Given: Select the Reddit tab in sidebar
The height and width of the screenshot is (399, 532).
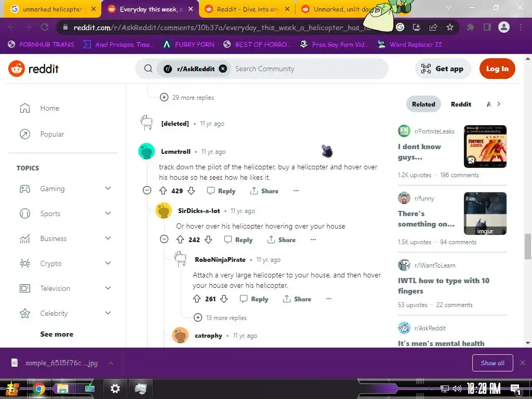Looking at the screenshot, I should click(461, 104).
